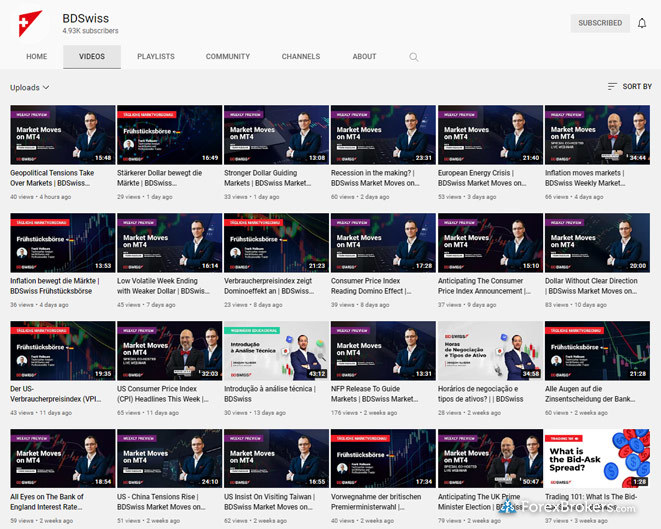The image size is (661, 529).
Task: Click the 43:12 duration badge
Action: (x=317, y=373)
